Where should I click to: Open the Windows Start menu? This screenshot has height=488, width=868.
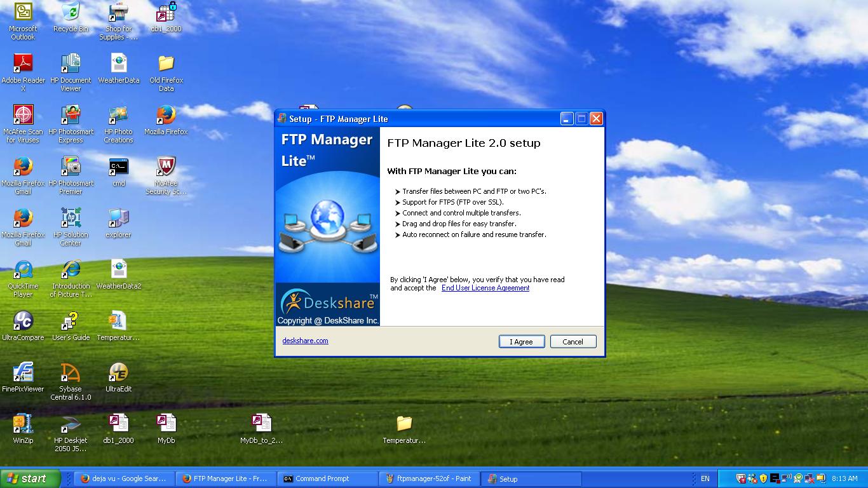[30, 478]
